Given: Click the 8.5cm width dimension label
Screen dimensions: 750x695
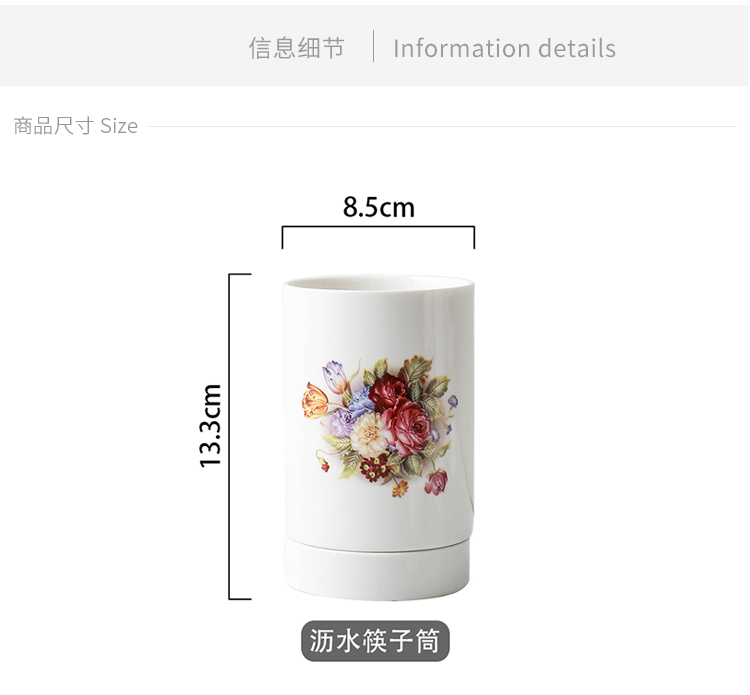Looking at the screenshot, I should pyautogui.click(x=378, y=207).
